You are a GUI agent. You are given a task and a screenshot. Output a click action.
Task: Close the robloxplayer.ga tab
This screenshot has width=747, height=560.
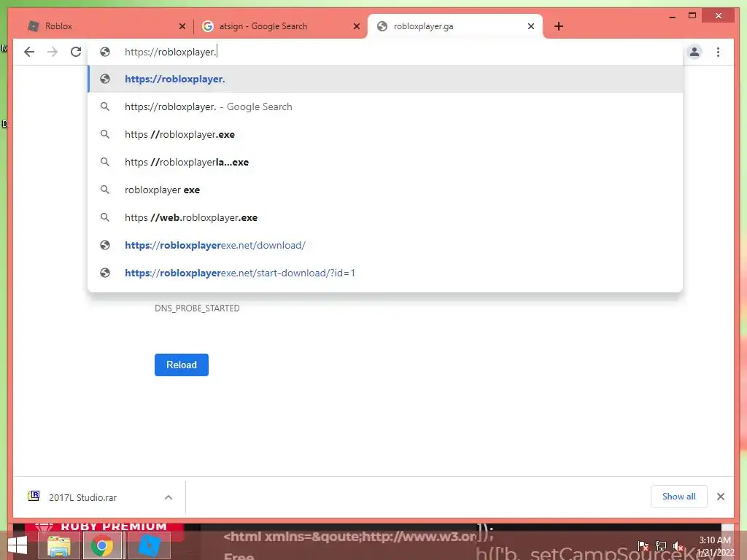[531, 26]
